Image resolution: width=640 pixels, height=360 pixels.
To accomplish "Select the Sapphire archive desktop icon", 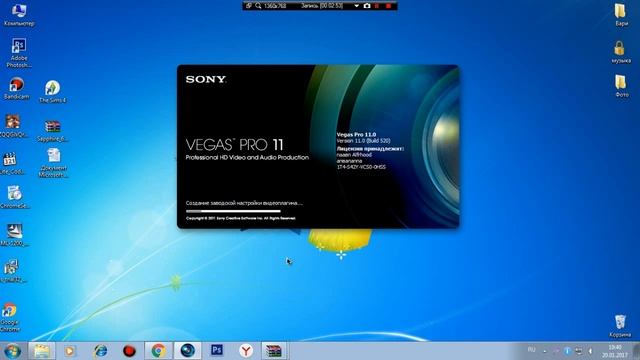I will [x=52, y=131].
